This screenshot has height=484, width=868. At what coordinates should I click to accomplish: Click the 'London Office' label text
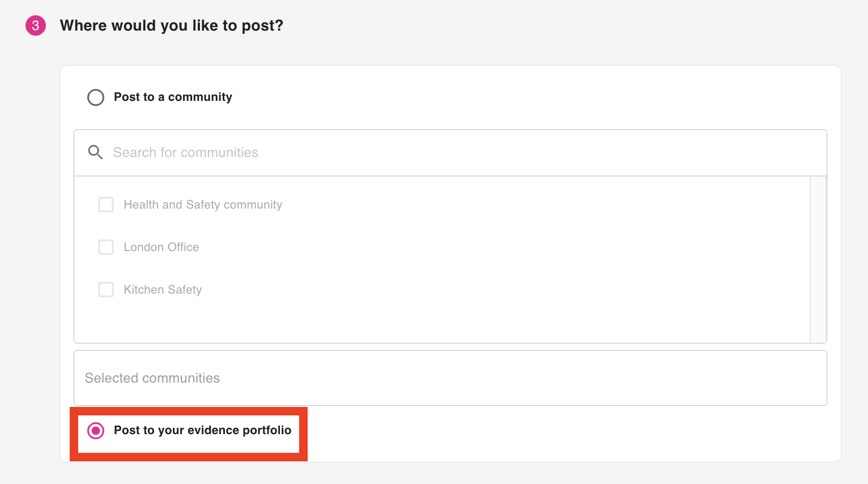click(x=161, y=247)
